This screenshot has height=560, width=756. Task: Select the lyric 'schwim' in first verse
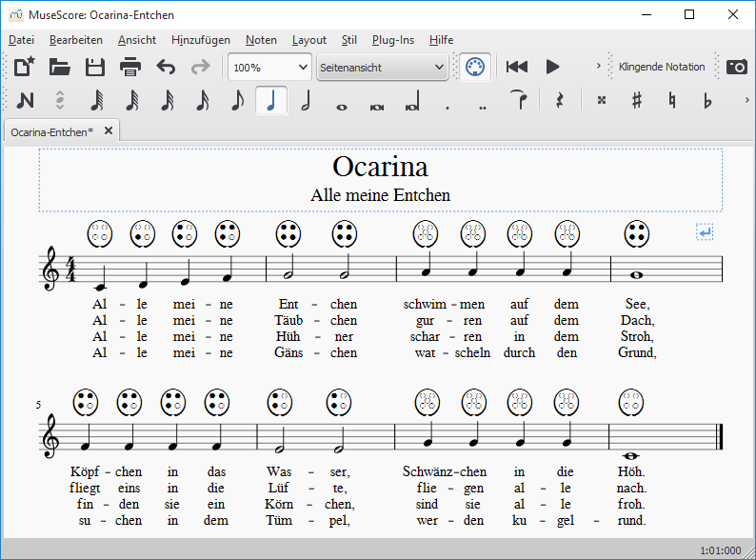tap(425, 305)
